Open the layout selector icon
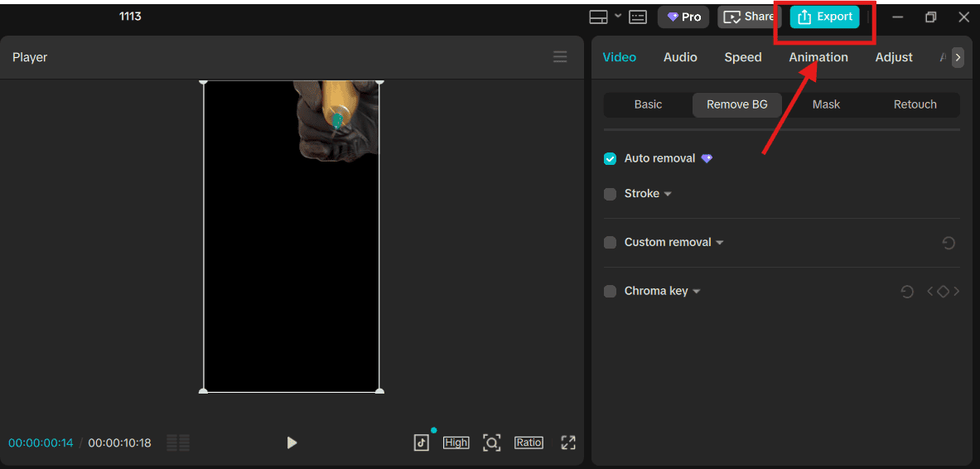This screenshot has width=980, height=469. [x=598, y=17]
